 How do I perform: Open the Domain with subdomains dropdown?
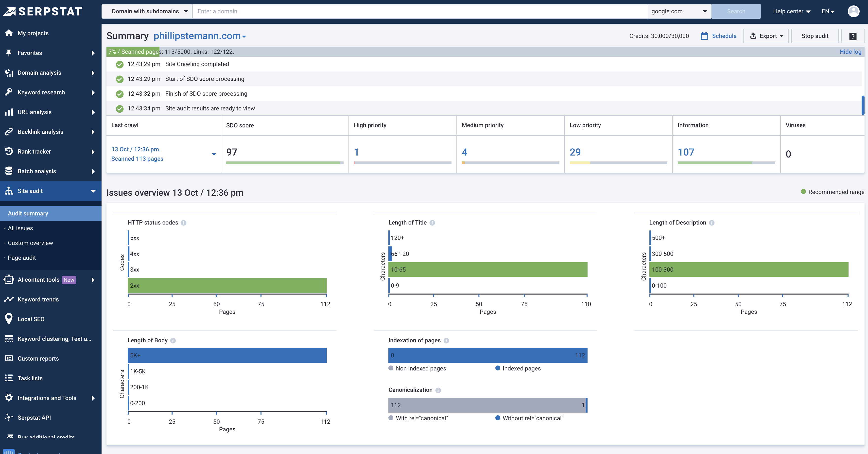coord(147,11)
